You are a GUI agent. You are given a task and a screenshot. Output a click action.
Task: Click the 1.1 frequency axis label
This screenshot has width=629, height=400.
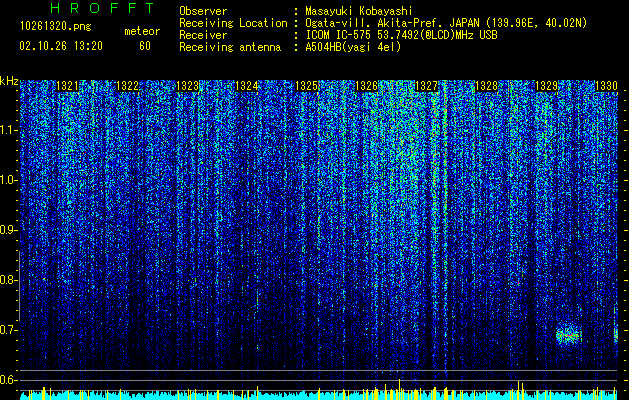point(9,130)
